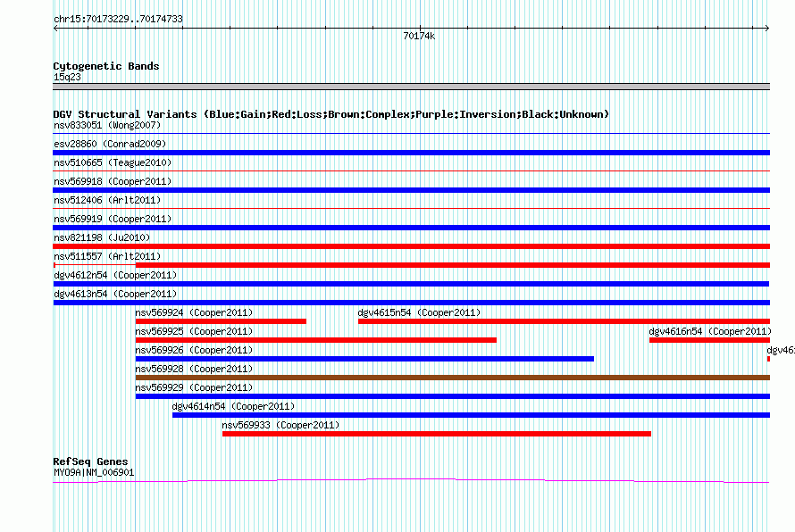The image size is (795, 532).
Task: Click the nsv569929 (Cooper2011) label
Action: (194, 387)
